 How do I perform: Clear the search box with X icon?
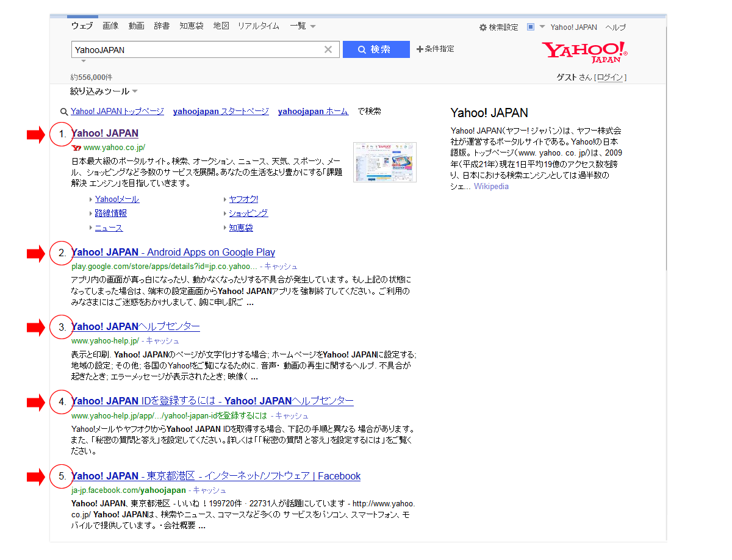click(328, 49)
